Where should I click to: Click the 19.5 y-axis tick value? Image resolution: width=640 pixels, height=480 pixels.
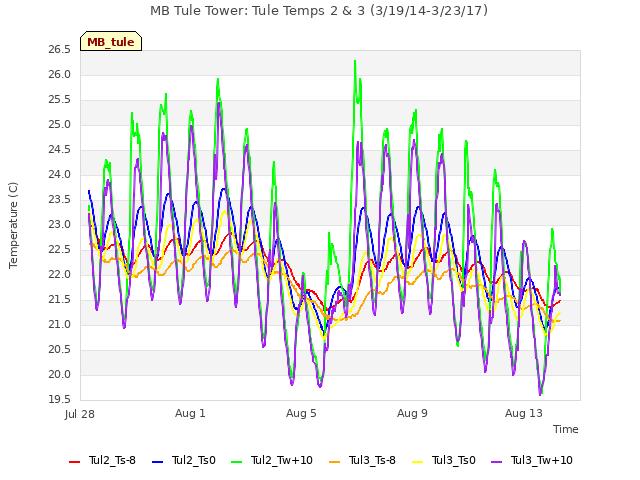[x=60, y=399]
